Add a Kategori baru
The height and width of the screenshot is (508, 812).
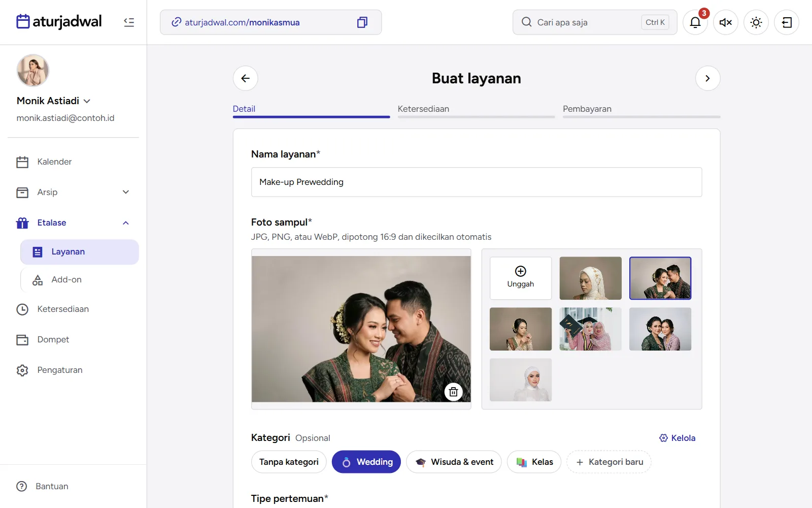[x=609, y=462]
